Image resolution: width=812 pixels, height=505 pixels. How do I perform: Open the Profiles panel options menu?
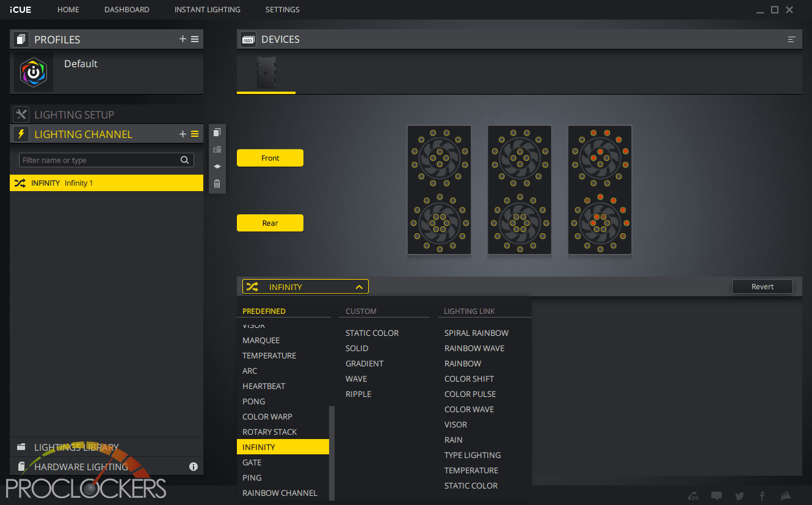coord(195,39)
